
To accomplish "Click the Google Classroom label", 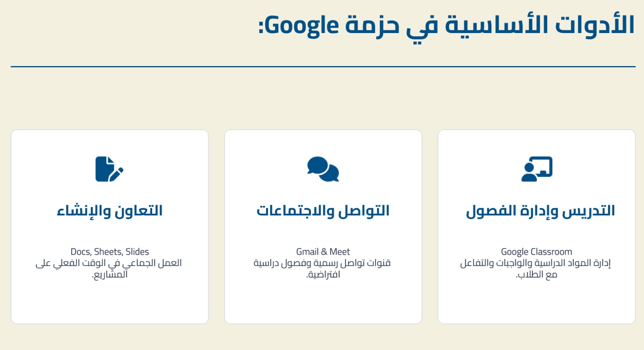I will tap(536, 252).
